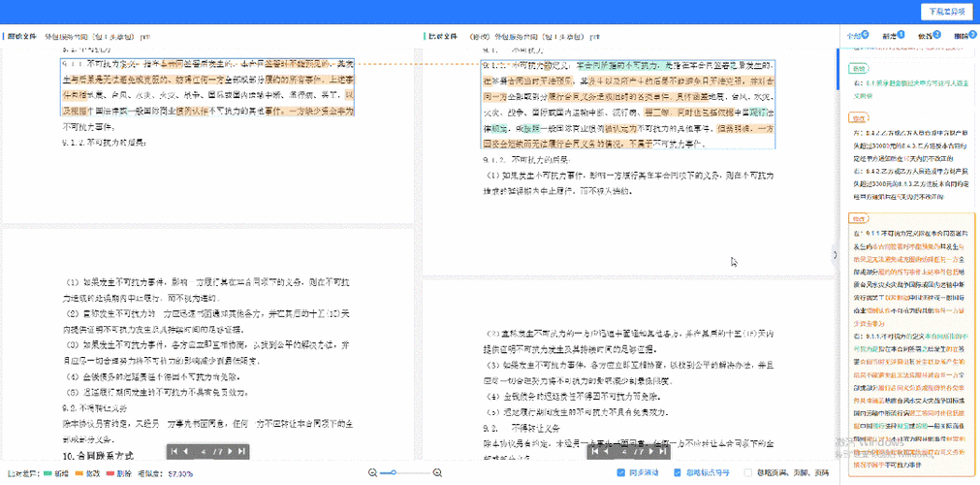Select the 全部 differences tab
The width and height of the screenshot is (980, 485).
[x=856, y=36]
